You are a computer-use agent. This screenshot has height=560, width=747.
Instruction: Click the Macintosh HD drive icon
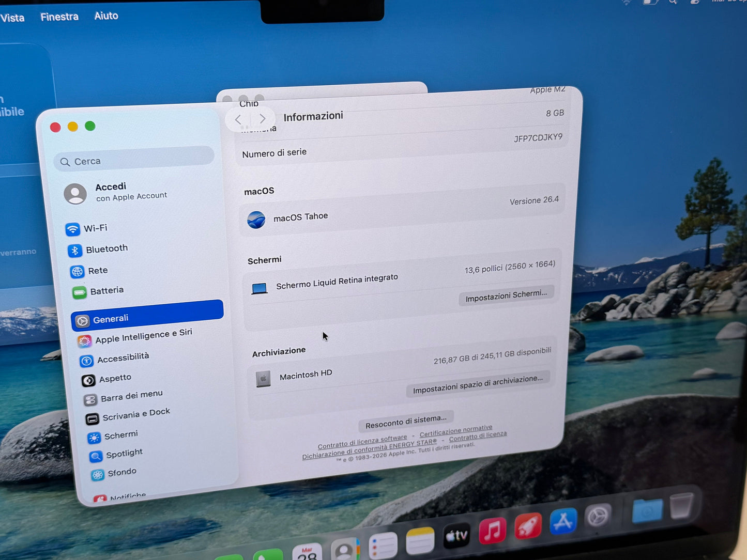pos(263,379)
